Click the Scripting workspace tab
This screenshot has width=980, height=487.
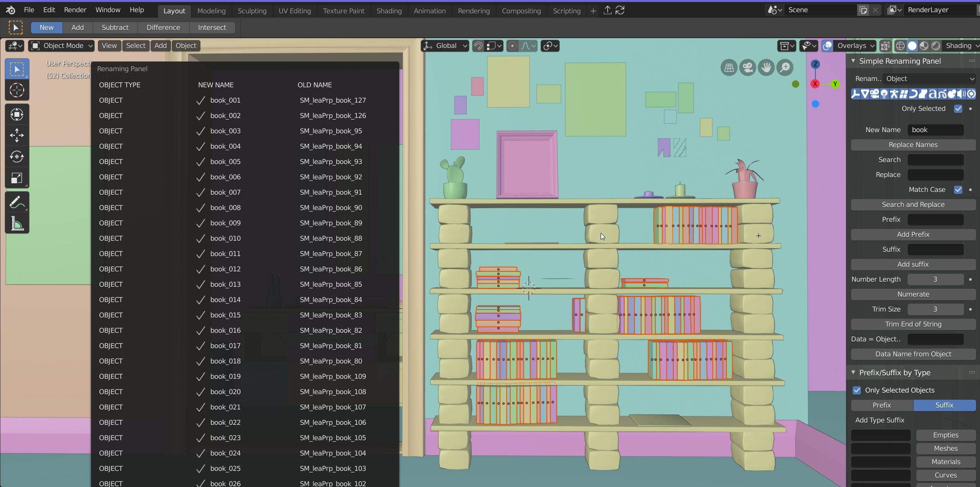click(567, 11)
